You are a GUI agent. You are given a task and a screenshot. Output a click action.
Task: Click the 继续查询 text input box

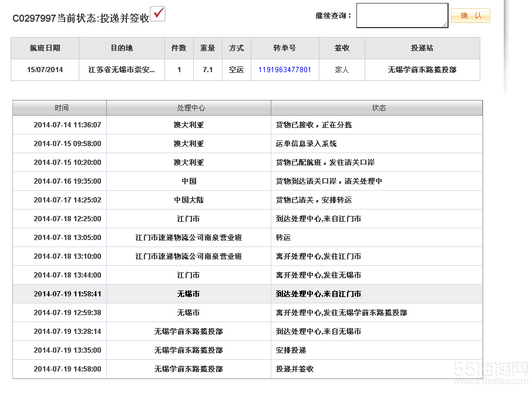402,16
